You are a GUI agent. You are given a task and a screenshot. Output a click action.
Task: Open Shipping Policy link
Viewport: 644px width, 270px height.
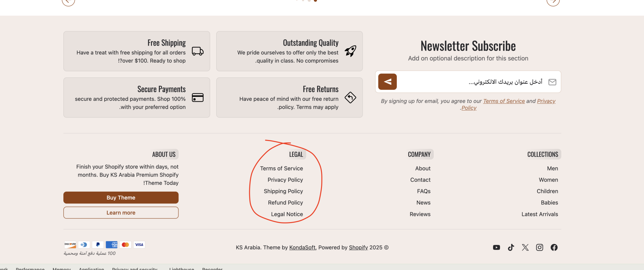(x=283, y=191)
